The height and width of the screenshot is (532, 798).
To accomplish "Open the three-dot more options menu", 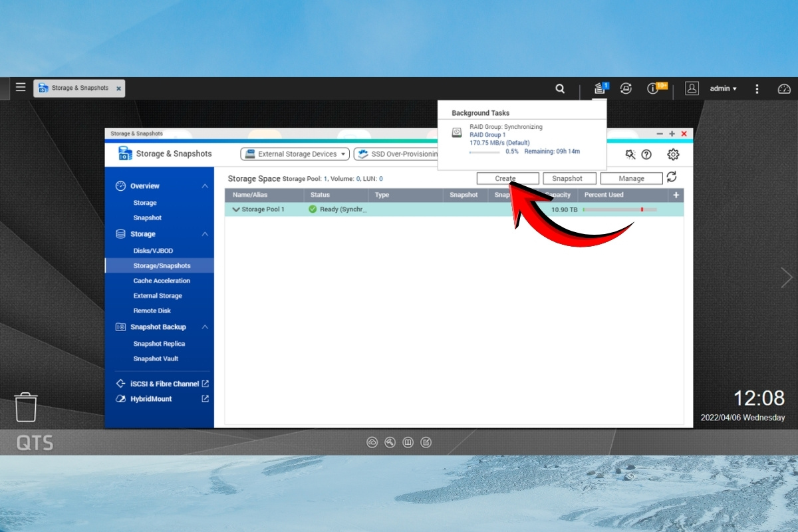I will point(757,88).
